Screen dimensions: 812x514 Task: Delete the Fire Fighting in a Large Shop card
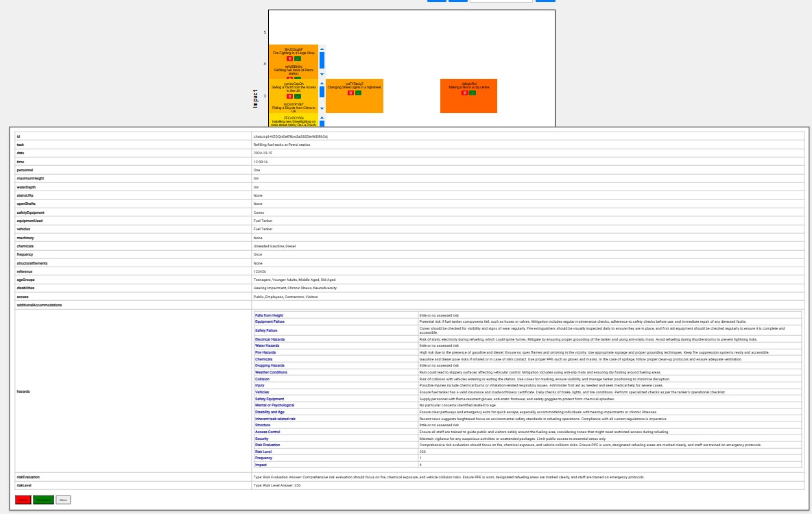(x=289, y=58)
